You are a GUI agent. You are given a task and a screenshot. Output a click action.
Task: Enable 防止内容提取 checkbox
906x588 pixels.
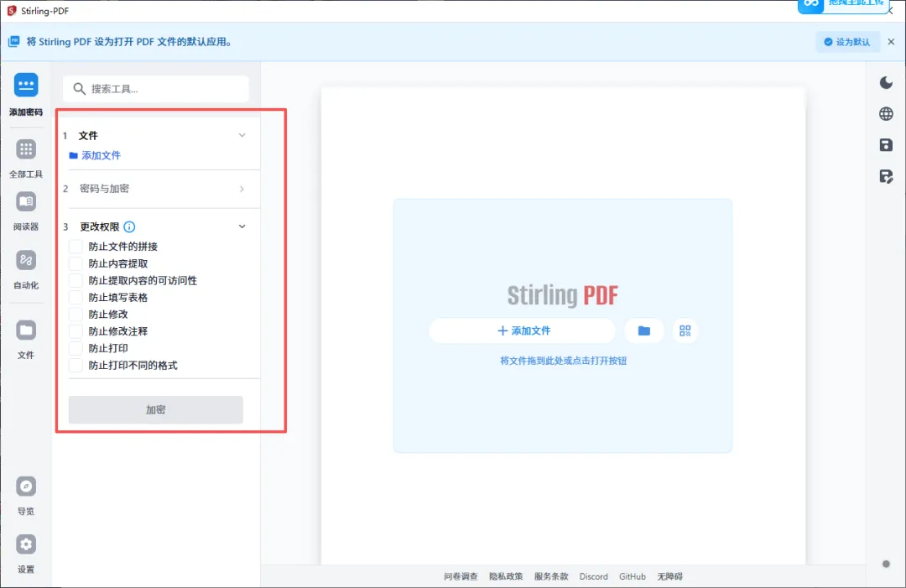click(75, 263)
